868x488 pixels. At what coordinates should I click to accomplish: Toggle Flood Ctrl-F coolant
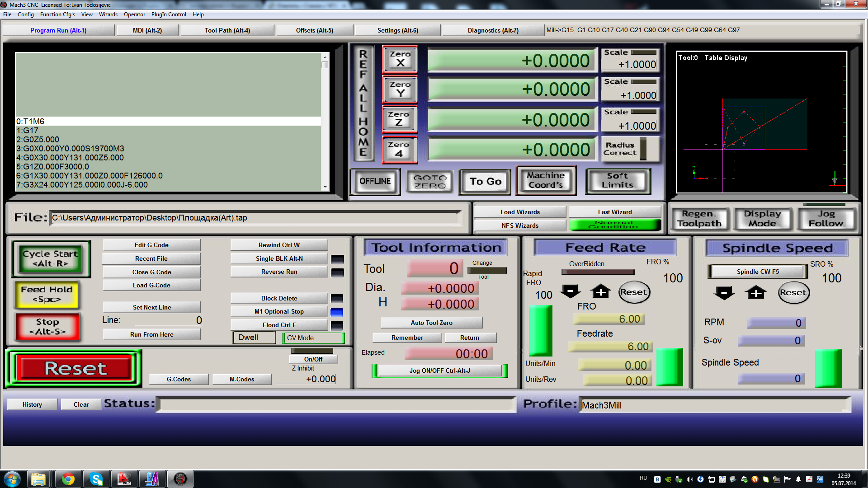279,325
